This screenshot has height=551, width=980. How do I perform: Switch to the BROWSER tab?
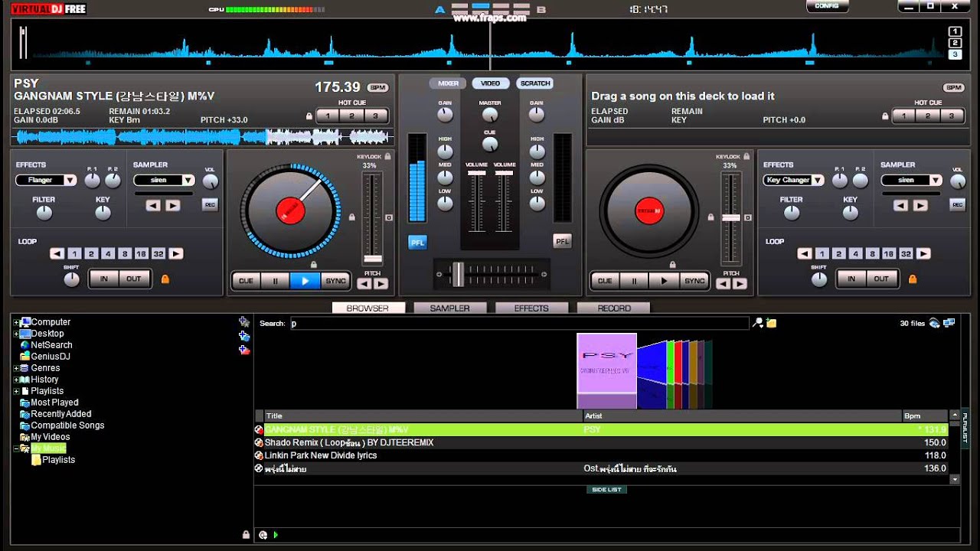point(367,308)
